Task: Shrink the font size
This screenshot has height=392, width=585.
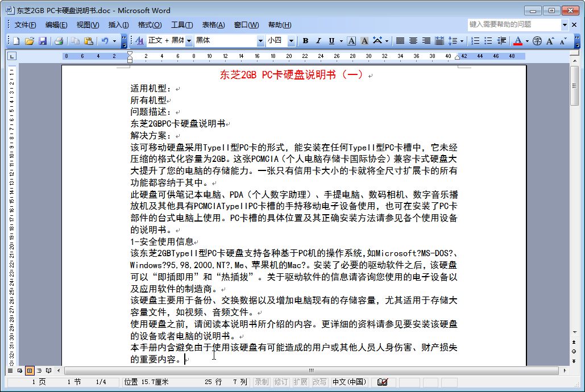Action: tap(563, 41)
